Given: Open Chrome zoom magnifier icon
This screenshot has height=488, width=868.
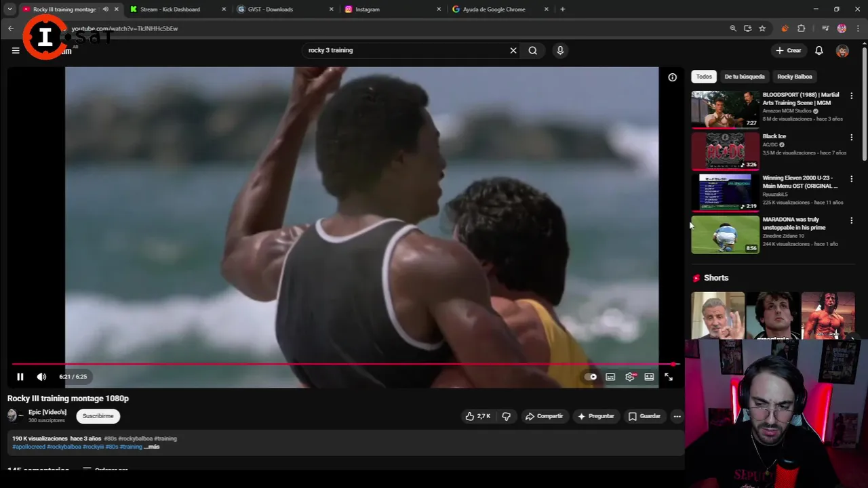Looking at the screenshot, I should [732, 28].
